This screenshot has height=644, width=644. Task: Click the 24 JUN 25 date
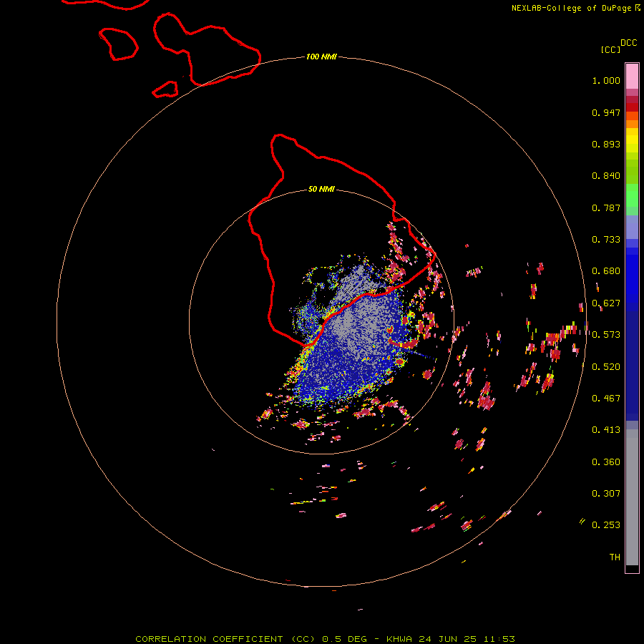point(448,639)
